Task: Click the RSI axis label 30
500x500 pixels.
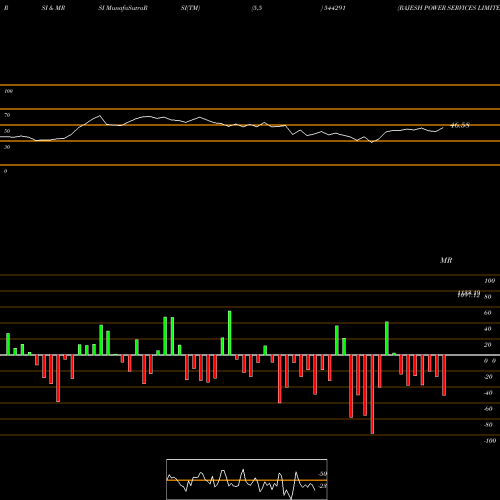Action: [7, 147]
